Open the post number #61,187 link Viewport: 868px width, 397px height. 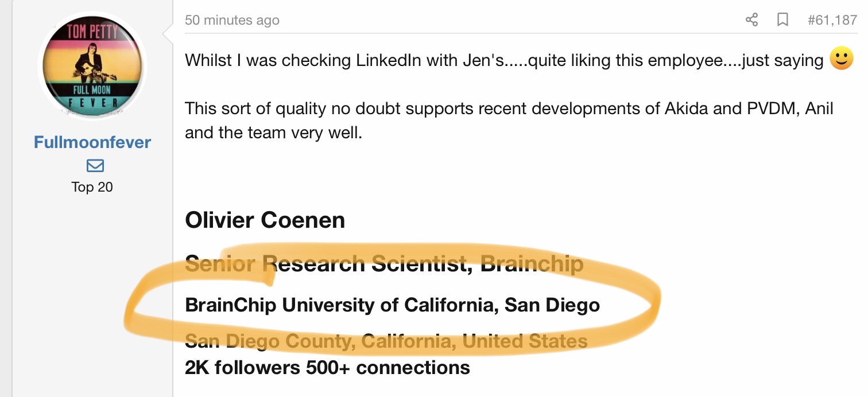[x=832, y=20]
